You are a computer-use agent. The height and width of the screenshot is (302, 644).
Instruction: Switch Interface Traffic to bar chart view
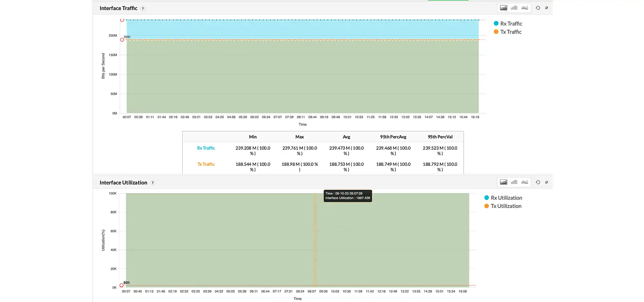514,7
